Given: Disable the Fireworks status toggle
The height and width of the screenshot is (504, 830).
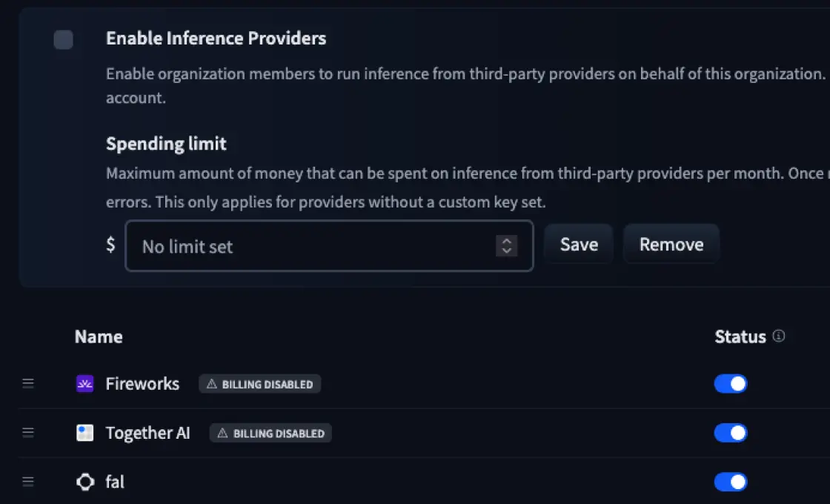Looking at the screenshot, I should coord(731,383).
